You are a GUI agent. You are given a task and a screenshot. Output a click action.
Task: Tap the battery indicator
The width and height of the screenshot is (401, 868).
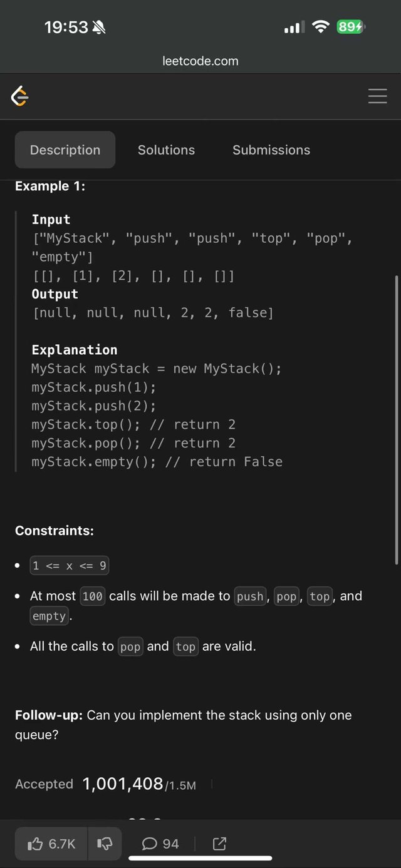tap(351, 27)
